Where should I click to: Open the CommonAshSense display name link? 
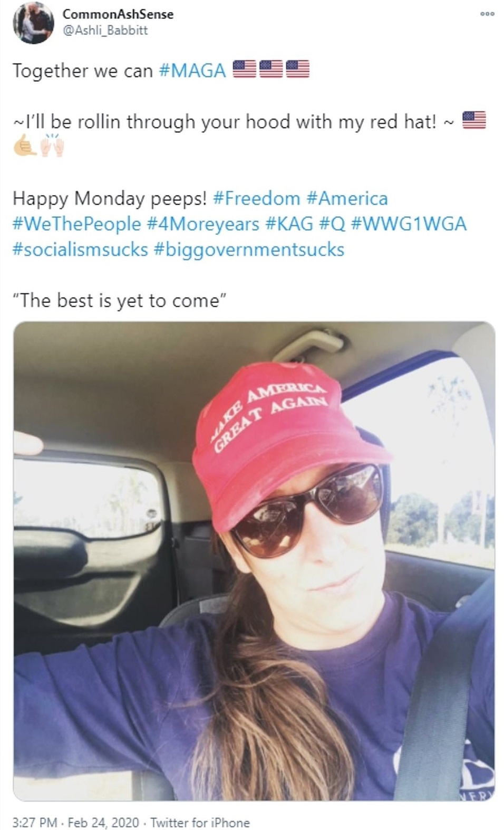pyautogui.click(x=118, y=14)
